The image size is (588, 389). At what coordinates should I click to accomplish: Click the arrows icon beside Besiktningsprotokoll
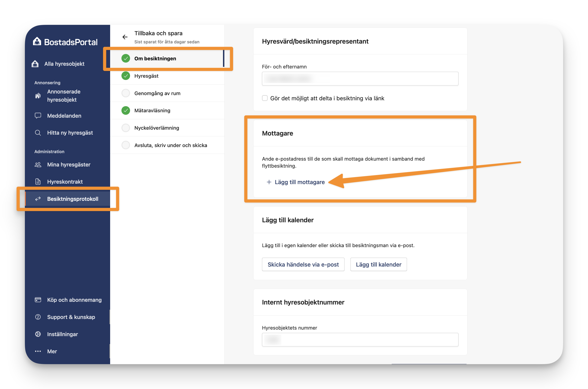click(x=38, y=199)
